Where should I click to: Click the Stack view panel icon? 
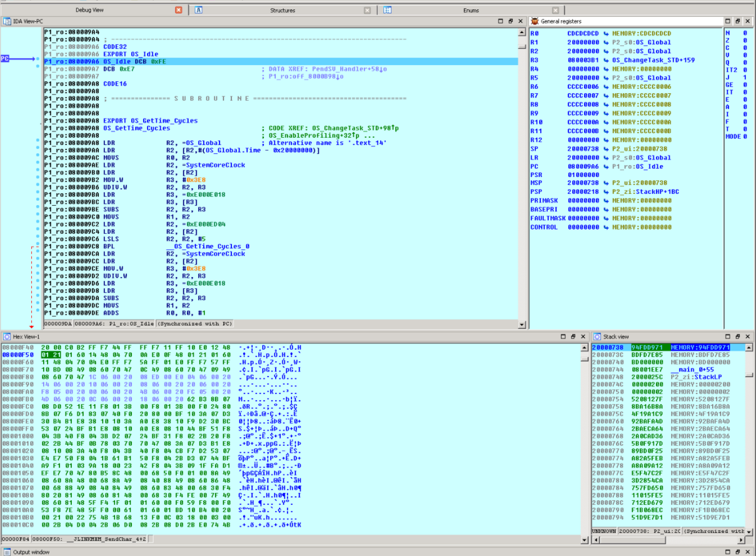597,336
